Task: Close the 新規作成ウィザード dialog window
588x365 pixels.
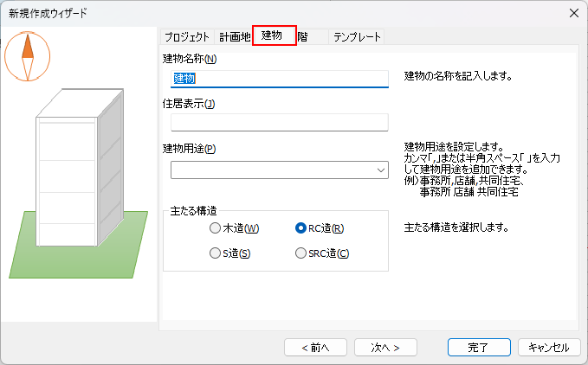Action: (x=572, y=13)
